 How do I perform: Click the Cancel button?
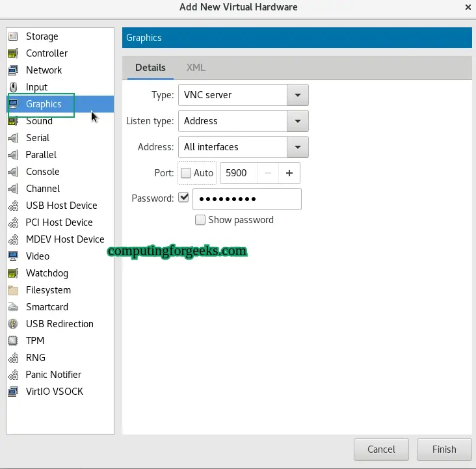381,449
